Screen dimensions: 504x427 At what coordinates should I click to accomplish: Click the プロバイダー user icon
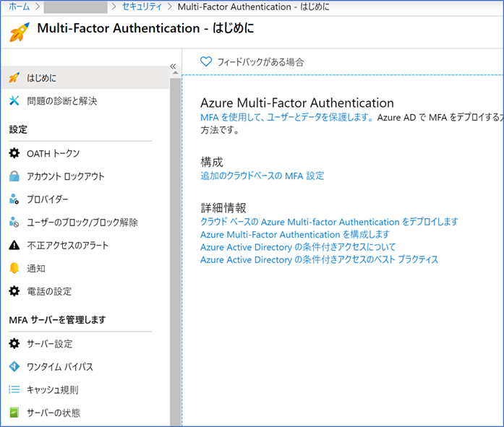(14, 199)
